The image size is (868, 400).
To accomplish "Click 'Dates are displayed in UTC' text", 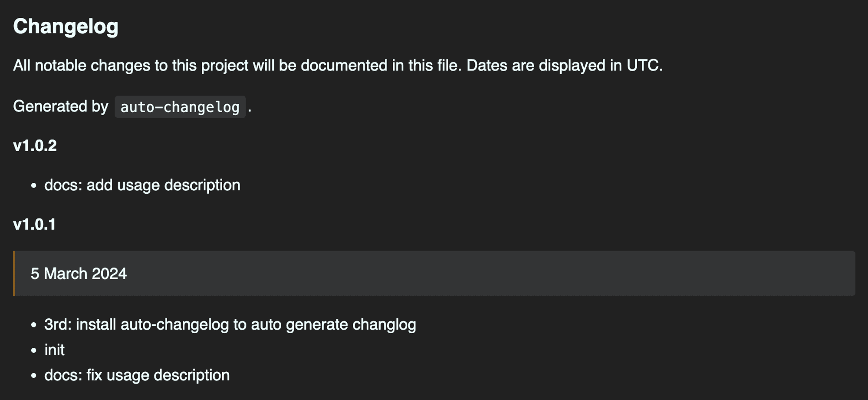I will click(x=565, y=66).
